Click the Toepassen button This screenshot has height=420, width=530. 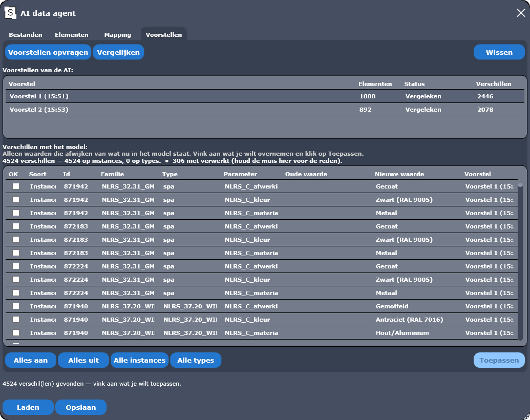point(499,360)
